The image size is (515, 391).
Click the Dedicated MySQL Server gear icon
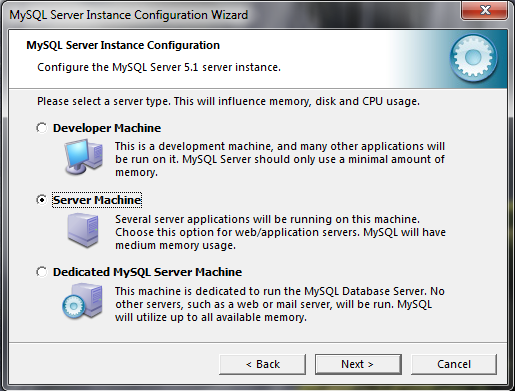pos(82,301)
